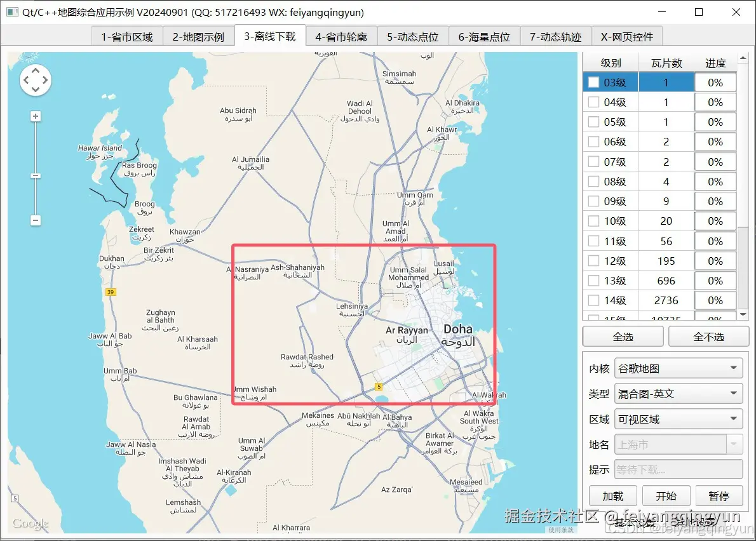Click the 全不选 deselect all button
Image resolution: width=756 pixels, height=541 pixels.
(x=709, y=337)
